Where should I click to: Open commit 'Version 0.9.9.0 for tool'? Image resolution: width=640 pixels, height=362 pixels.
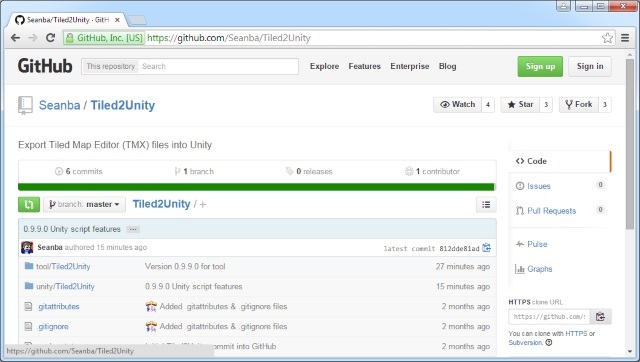pos(185,267)
